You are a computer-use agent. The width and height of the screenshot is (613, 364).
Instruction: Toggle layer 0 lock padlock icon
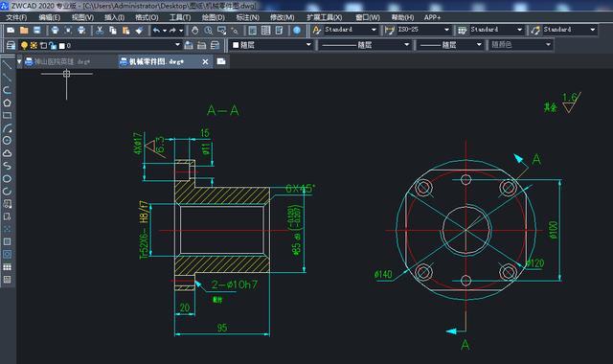pos(53,45)
